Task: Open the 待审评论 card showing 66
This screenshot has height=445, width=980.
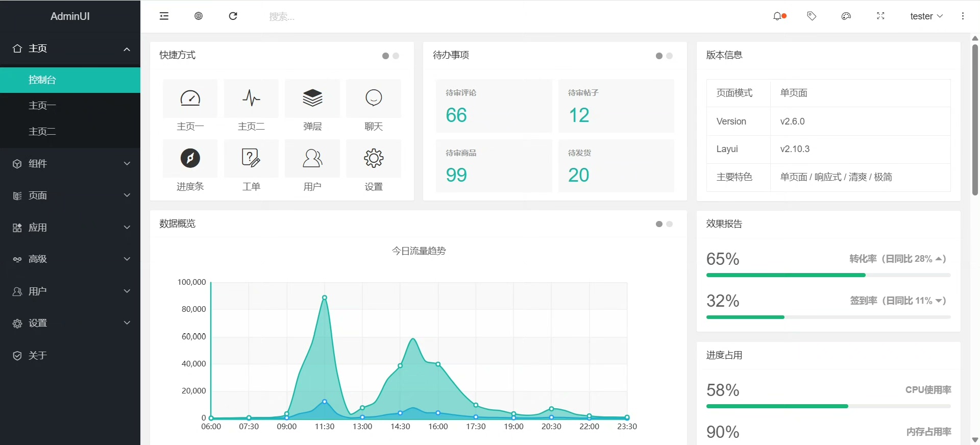Action: point(494,106)
